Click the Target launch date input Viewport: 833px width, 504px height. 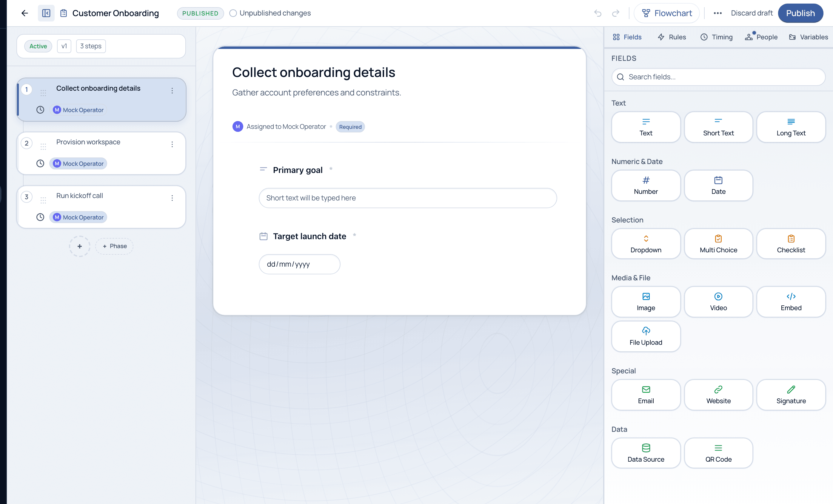click(300, 264)
